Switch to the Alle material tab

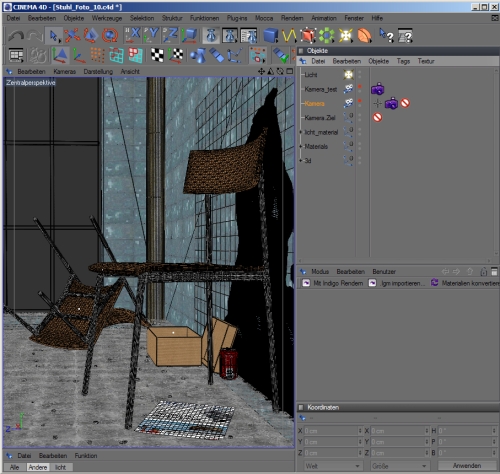pos(14,467)
